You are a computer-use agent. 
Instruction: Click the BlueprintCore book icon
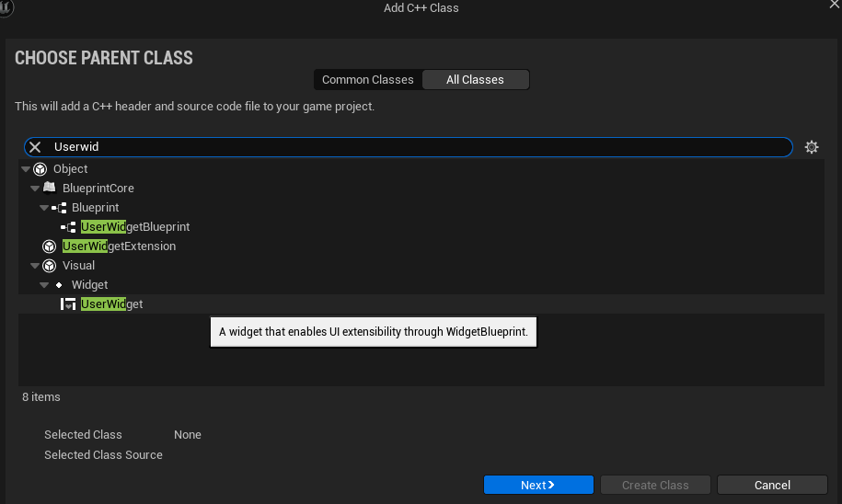point(50,188)
